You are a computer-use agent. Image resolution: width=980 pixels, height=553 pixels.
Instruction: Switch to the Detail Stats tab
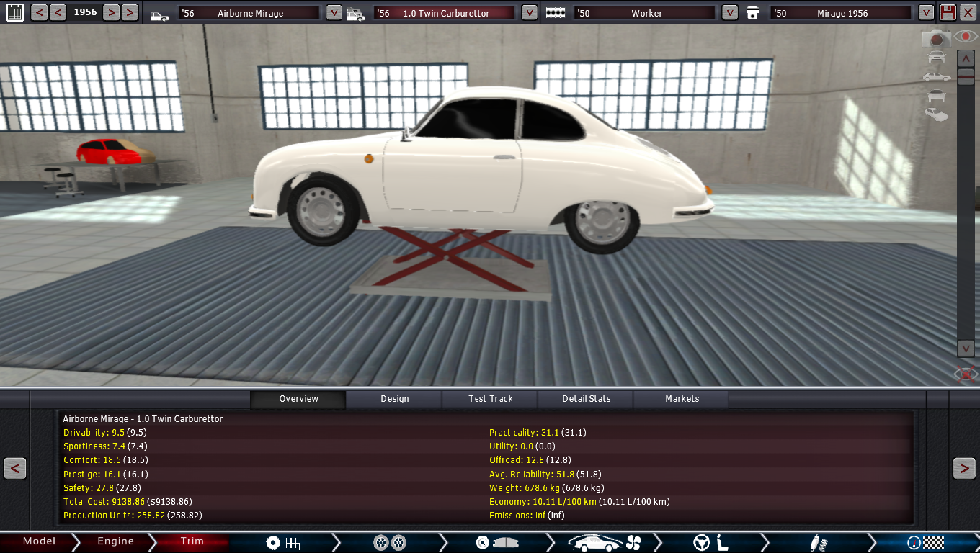pyautogui.click(x=586, y=399)
